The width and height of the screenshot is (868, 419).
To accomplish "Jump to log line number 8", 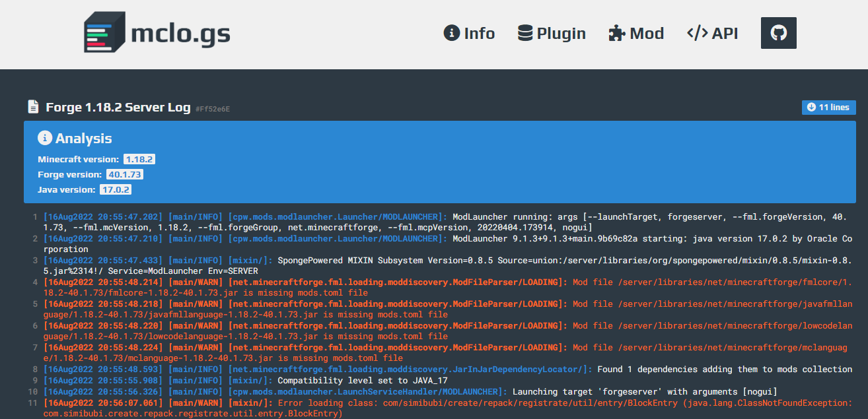I will (34, 370).
